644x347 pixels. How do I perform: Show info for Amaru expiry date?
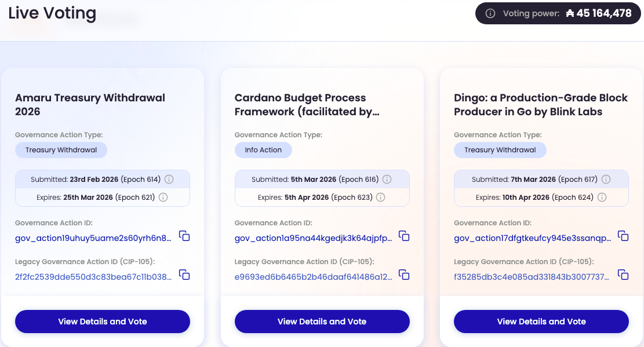pos(163,198)
